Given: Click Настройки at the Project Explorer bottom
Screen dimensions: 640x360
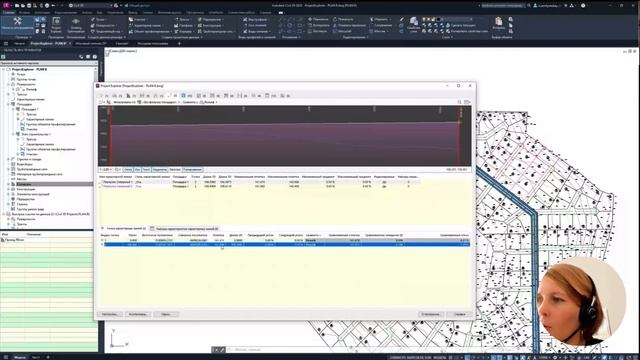Looking at the screenshot, I should pyautogui.click(x=109, y=314).
